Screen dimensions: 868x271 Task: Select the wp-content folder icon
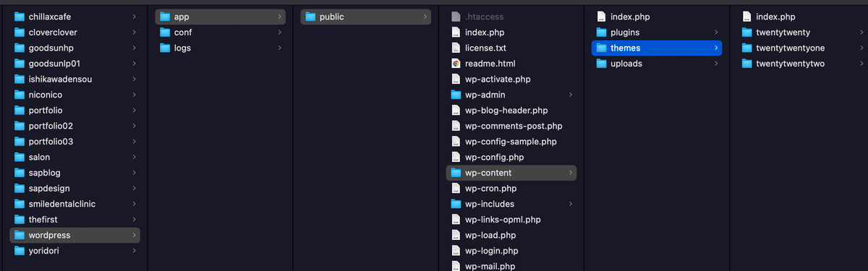coord(456,173)
